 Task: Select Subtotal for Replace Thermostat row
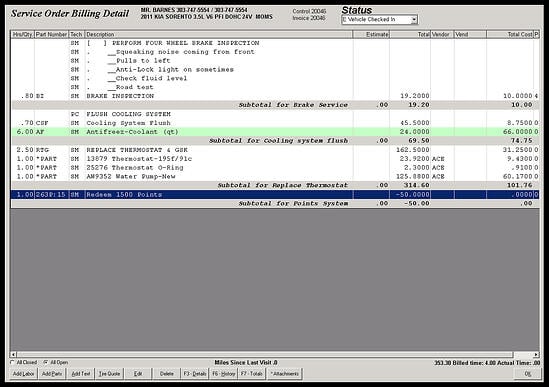[275, 185]
